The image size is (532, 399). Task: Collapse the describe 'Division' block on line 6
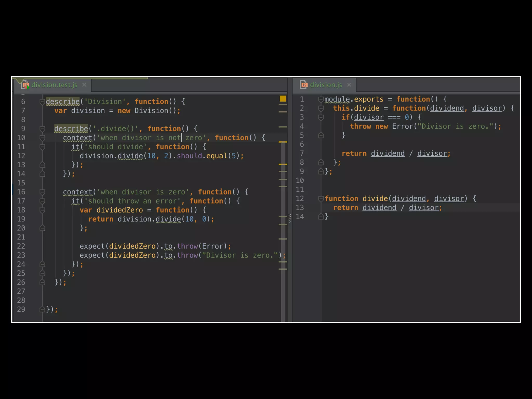tap(42, 102)
